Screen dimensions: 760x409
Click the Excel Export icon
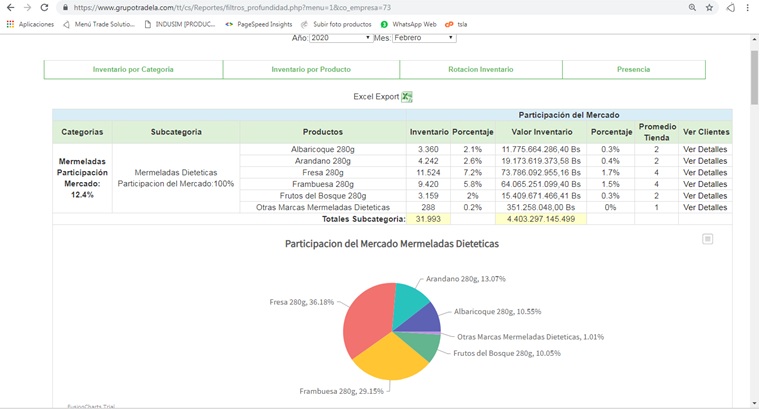point(407,97)
